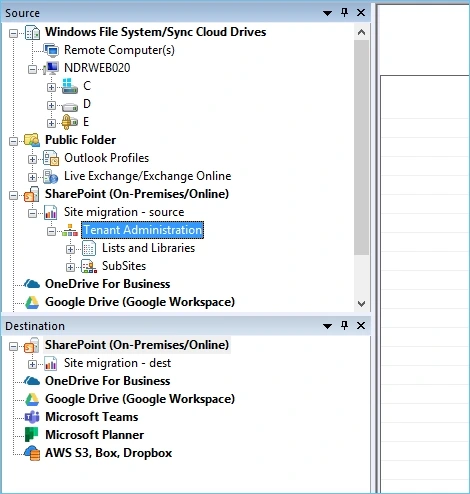Close the Destination panel

[361, 326]
